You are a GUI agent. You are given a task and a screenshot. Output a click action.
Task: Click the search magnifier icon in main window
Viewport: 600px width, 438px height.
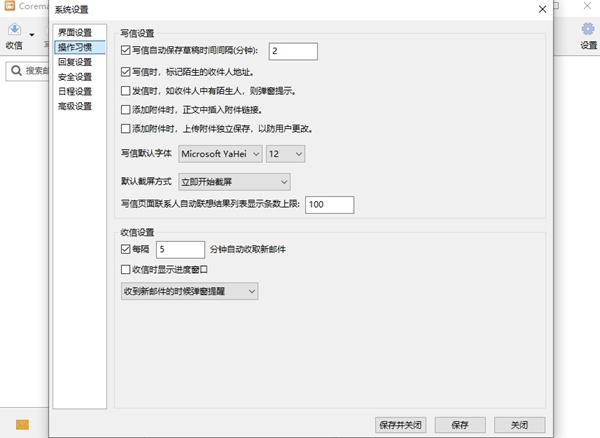16,71
